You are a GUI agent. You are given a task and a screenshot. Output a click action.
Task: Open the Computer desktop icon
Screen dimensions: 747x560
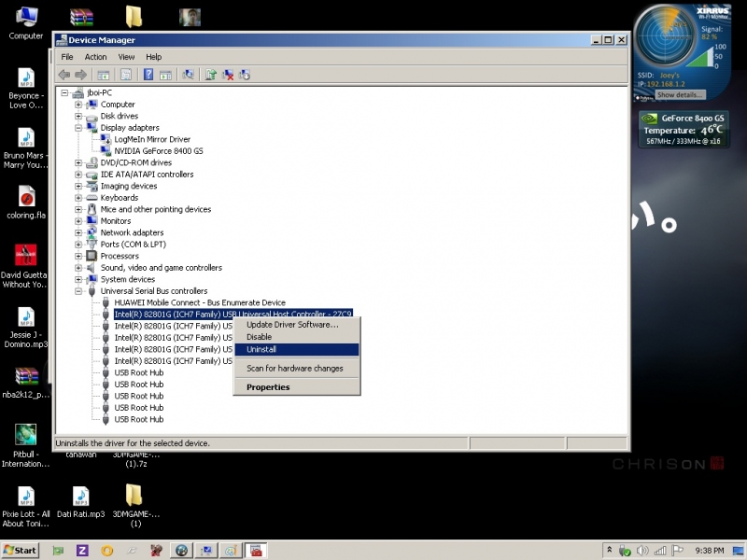tap(26, 22)
